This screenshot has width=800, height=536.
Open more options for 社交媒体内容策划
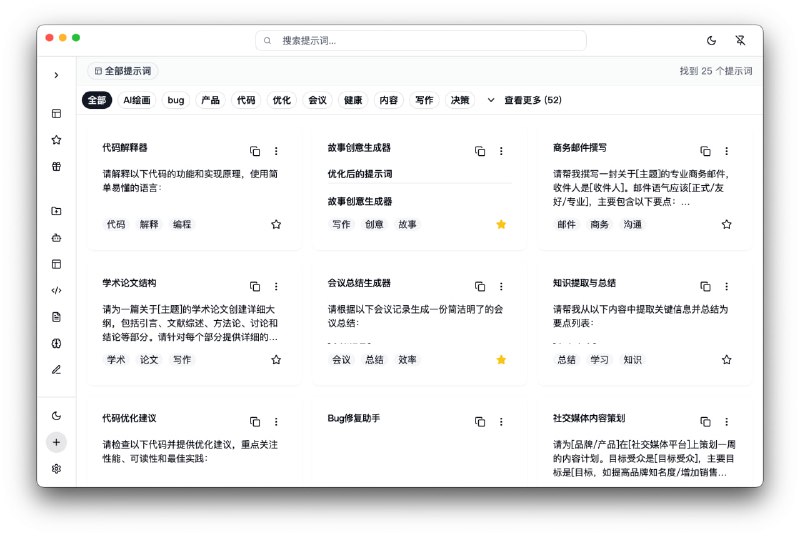point(727,422)
